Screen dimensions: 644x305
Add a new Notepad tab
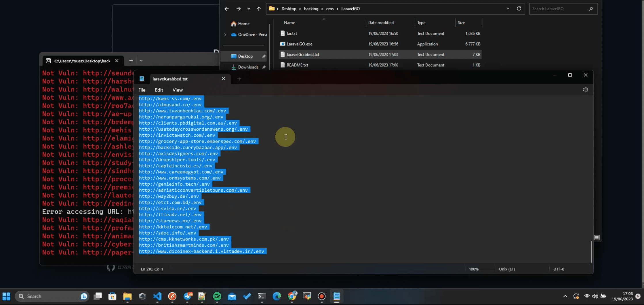pos(239,79)
